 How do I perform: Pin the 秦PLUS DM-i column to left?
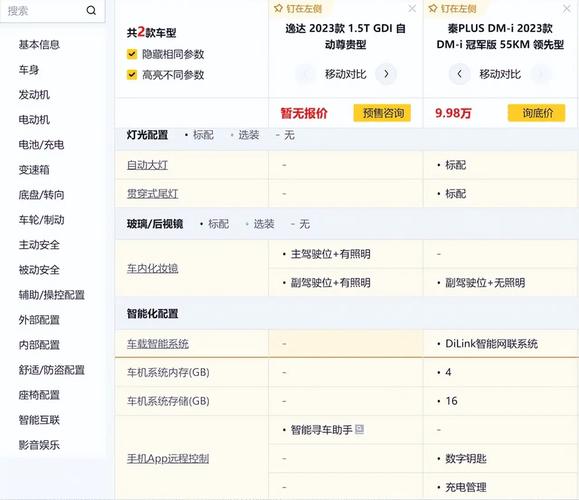click(x=452, y=8)
